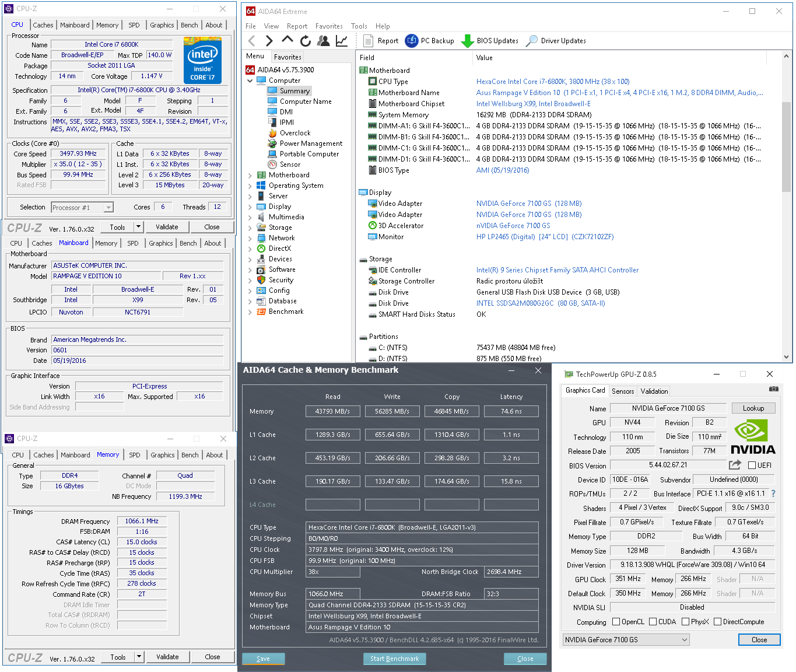Expand the Motherboard tree node
796x672 pixels.
[250, 176]
